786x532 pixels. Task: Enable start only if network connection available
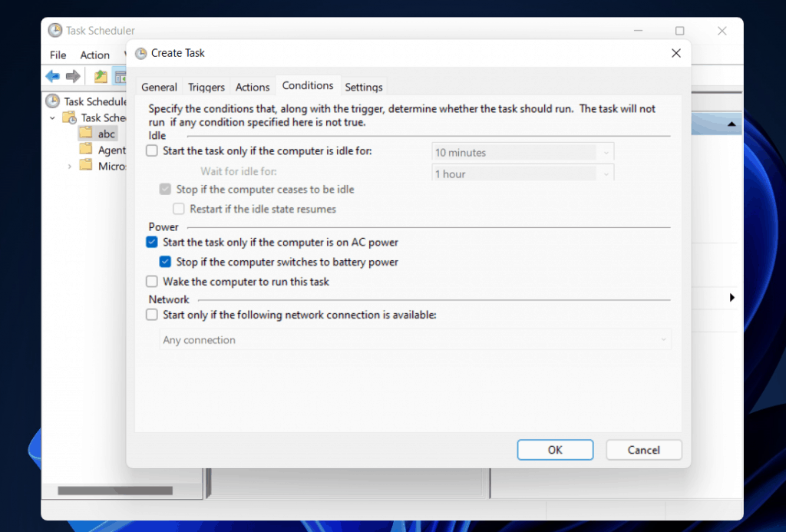coord(152,315)
